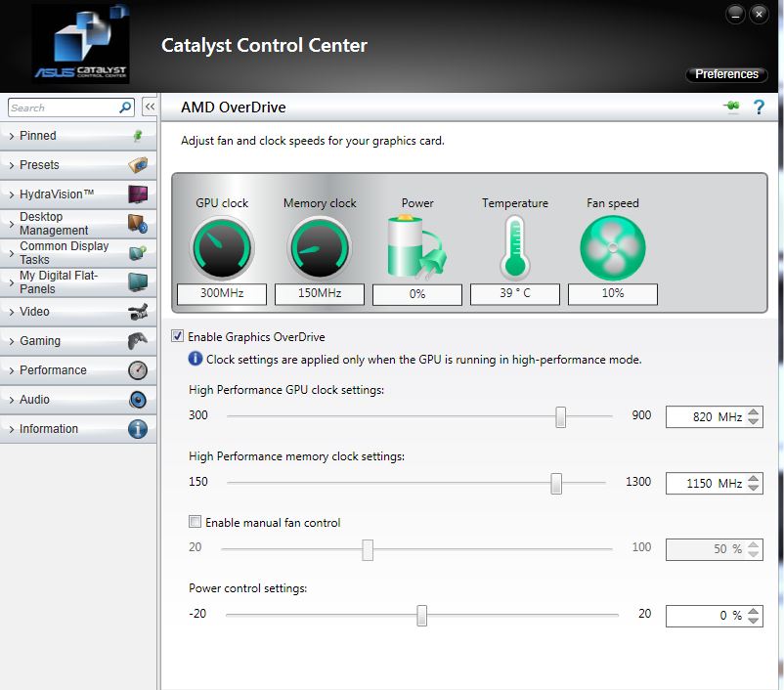Viewport: 784px width, 690px height.
Task: Open the Information menu item
Action: (x=78, y=429)
